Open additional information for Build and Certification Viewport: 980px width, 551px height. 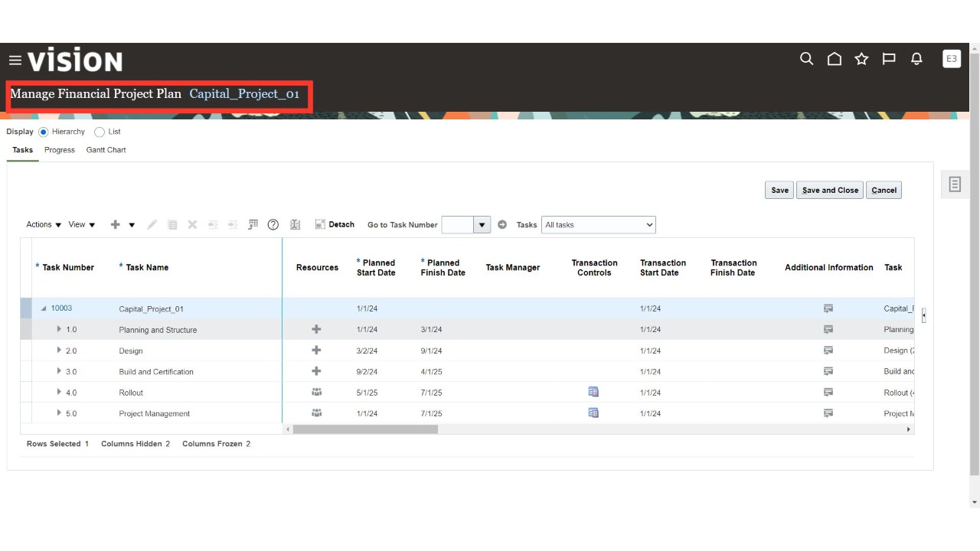click(828, 371)
